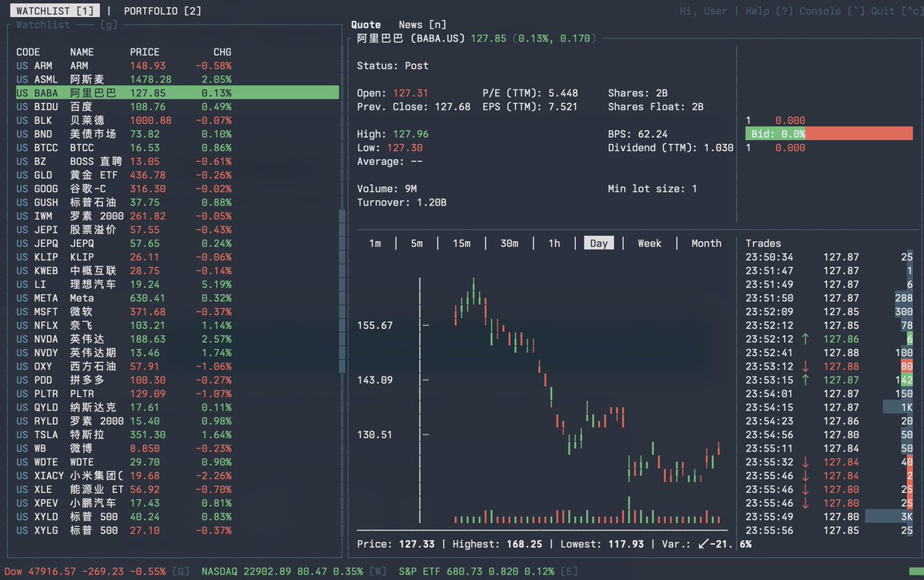This screenshot has height=580, width=924.
Task: Select the NFLX row in watchlist
Action: [177, 326]
